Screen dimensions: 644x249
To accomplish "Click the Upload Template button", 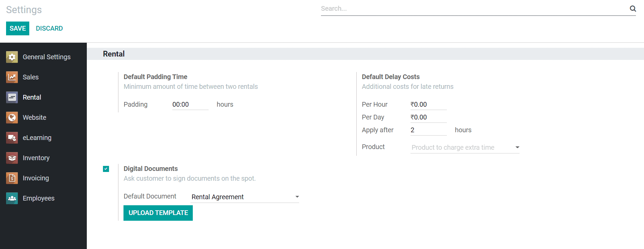I will [158, 213].
